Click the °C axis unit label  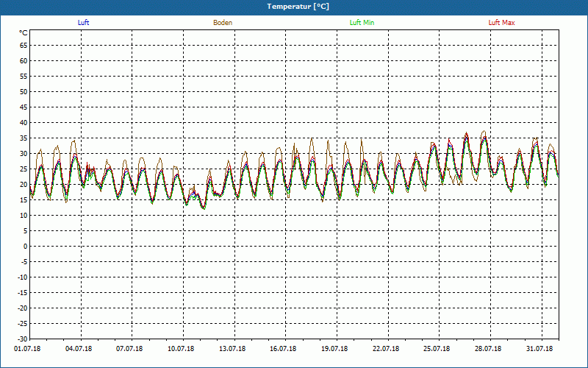[24, 33]
